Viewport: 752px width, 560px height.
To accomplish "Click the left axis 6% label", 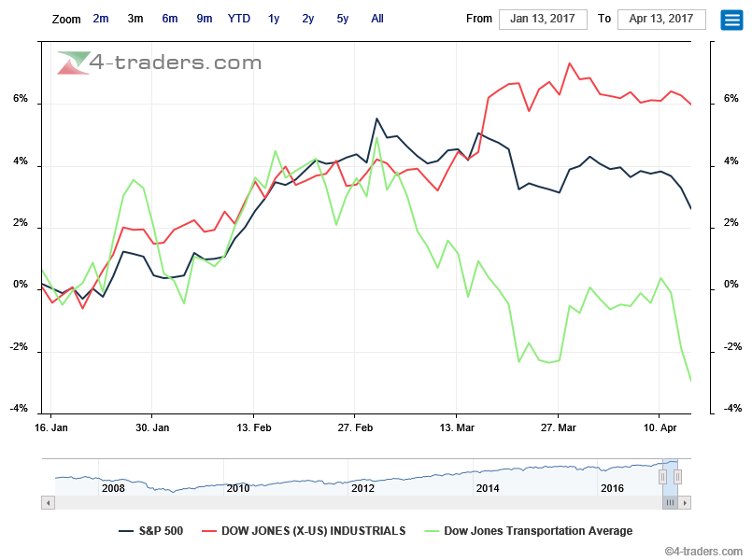I will [21, 98].
